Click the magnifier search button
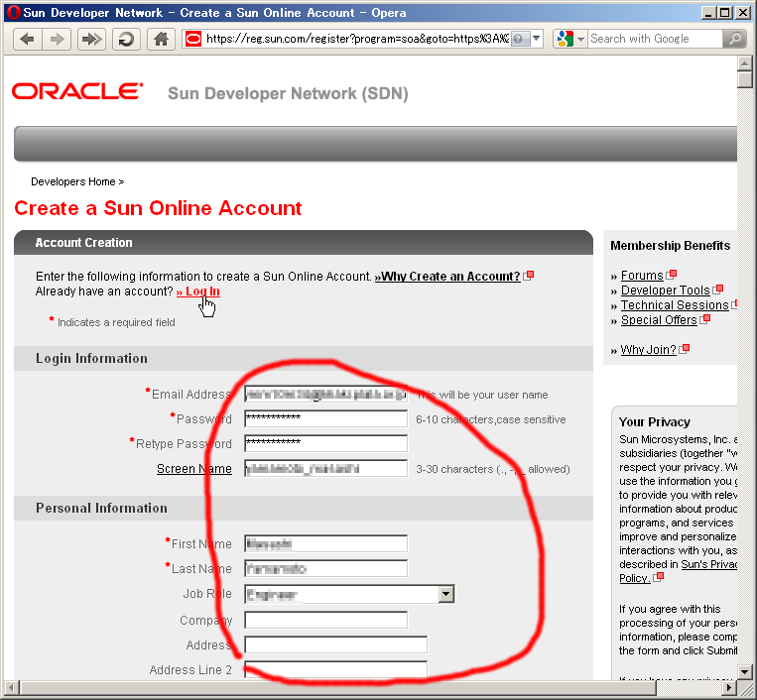The height and width of the screenshot is (700, 757). [x=734, y=39]
